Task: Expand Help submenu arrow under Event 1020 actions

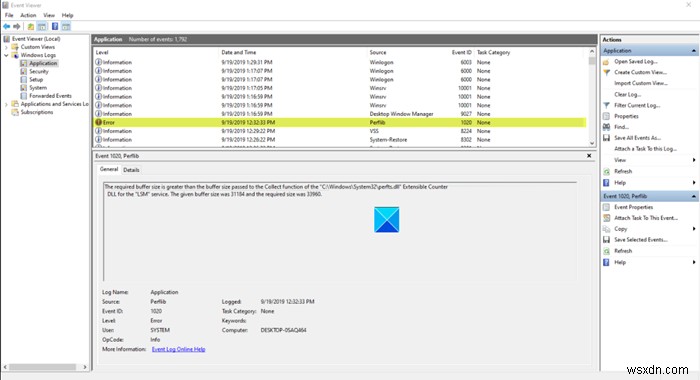Action: [x=694, y=262]
